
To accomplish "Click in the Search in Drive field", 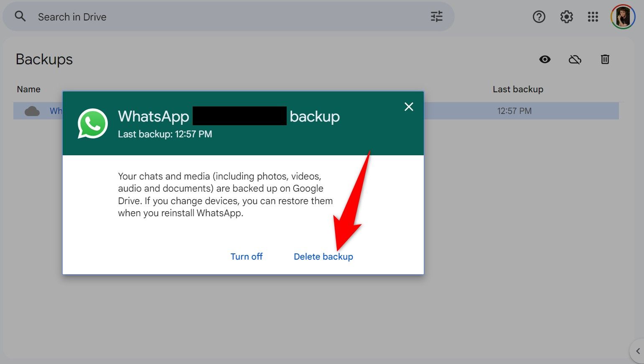I will [167, 17].
